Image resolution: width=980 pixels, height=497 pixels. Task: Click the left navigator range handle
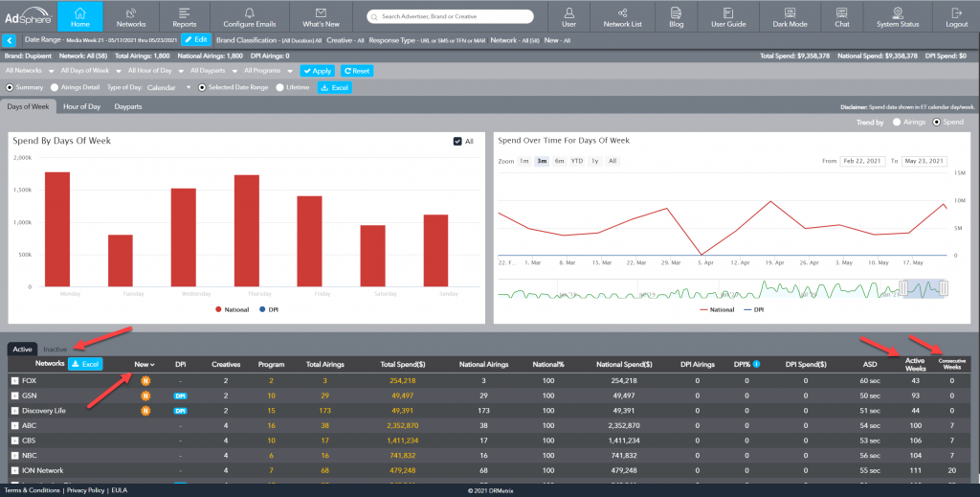tap(902, 287)
